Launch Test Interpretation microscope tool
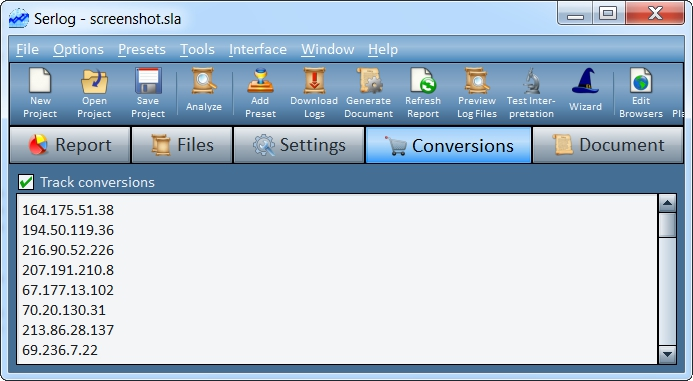 pos(531,93)
